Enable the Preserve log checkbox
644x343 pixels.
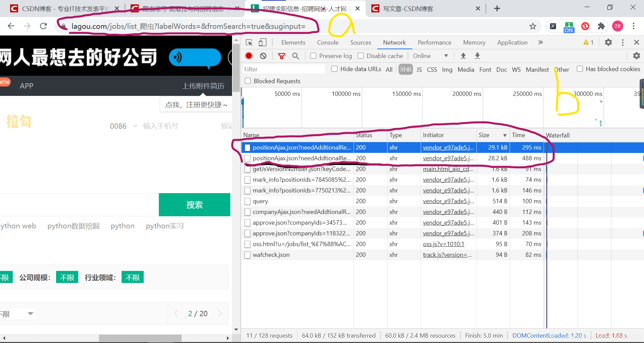(x=313, y=56)
